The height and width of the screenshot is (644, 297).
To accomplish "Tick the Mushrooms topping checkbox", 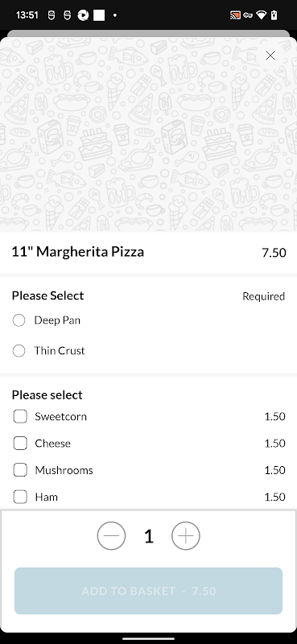I will click(20, 470).
